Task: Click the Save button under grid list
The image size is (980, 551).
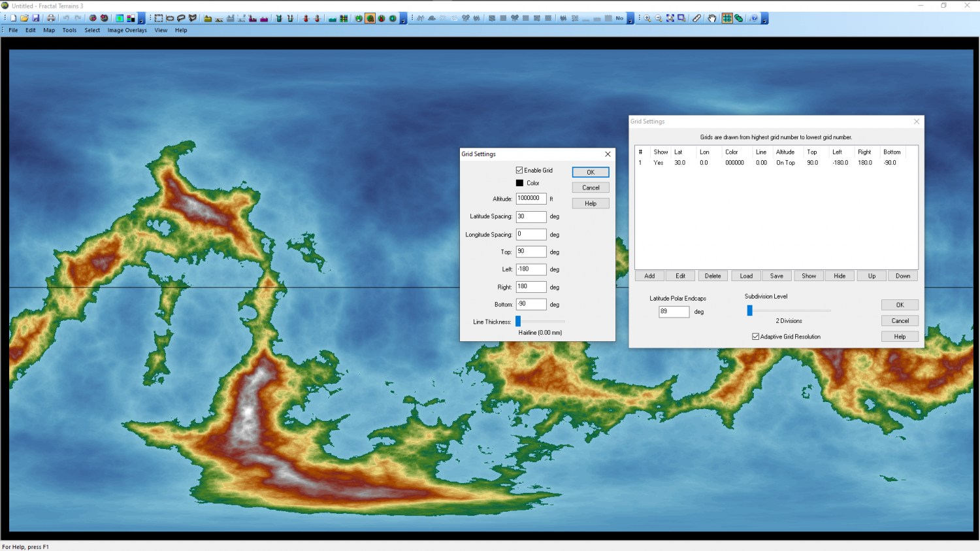Action: 777,276
